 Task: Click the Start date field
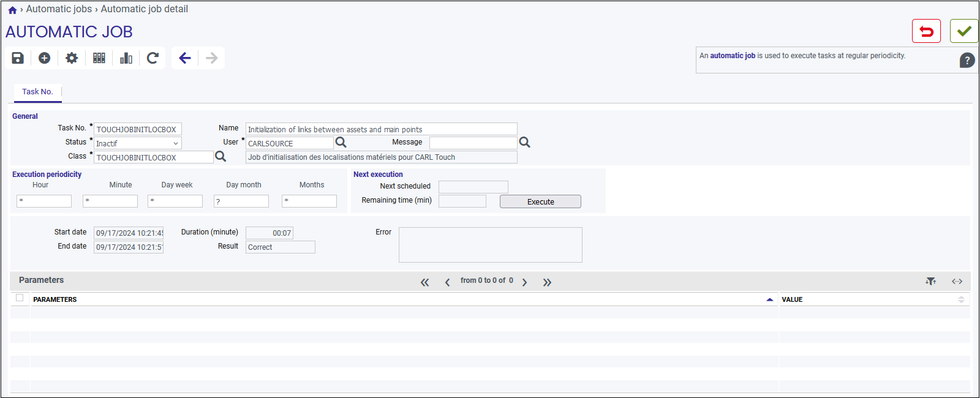(129, 233)
